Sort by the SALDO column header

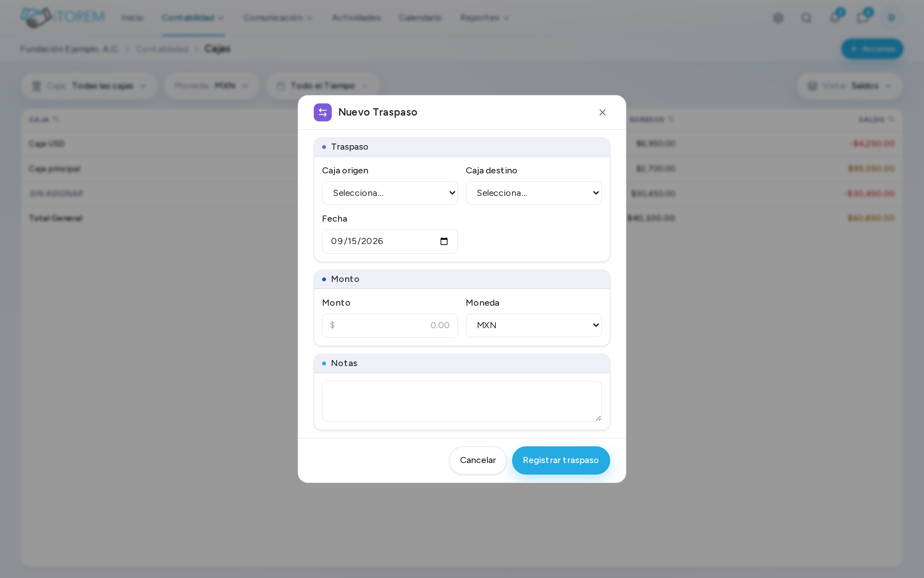[876, 120]
